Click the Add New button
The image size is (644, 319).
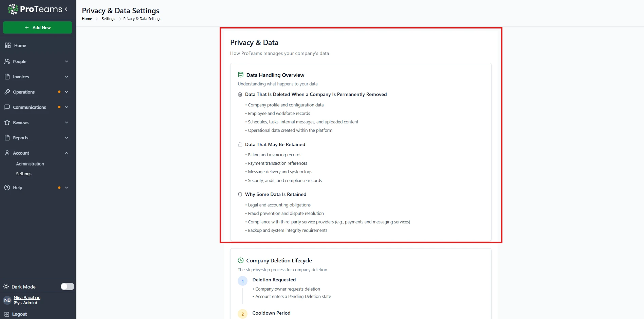[37, 27]
